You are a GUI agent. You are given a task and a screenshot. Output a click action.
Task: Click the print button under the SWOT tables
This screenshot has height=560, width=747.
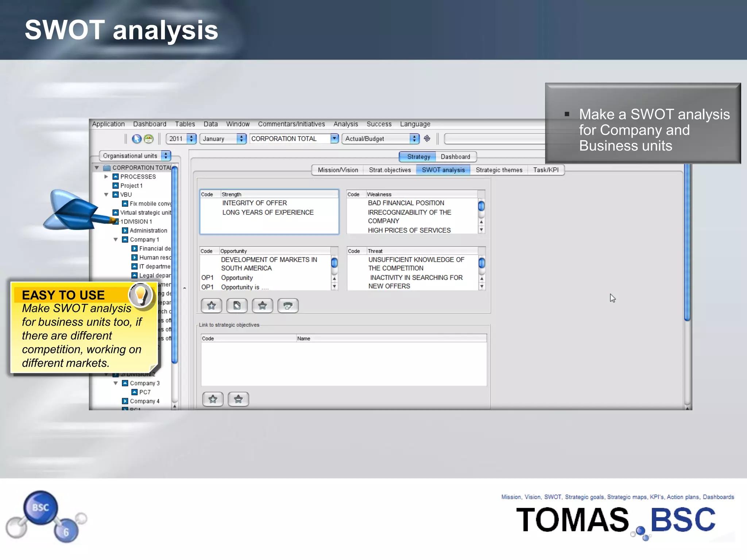pos(288,306)
